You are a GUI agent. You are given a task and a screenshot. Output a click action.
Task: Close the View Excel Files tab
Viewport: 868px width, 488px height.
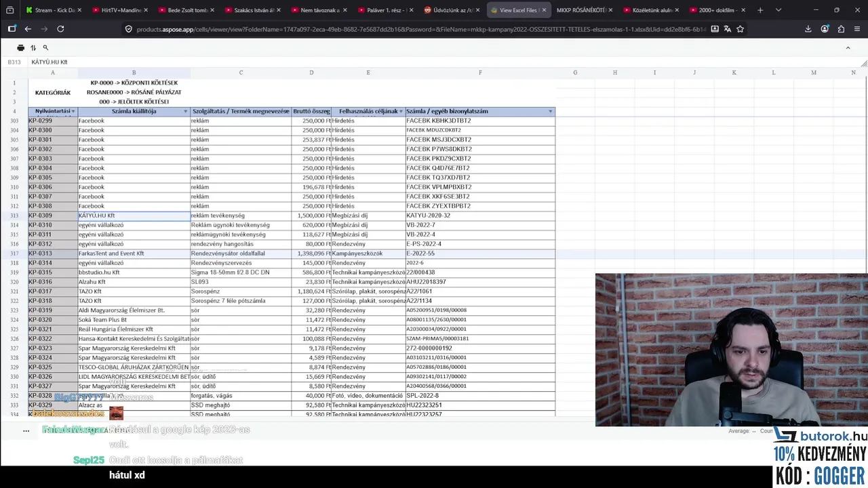pyautogui.click(x=545, y=10)
